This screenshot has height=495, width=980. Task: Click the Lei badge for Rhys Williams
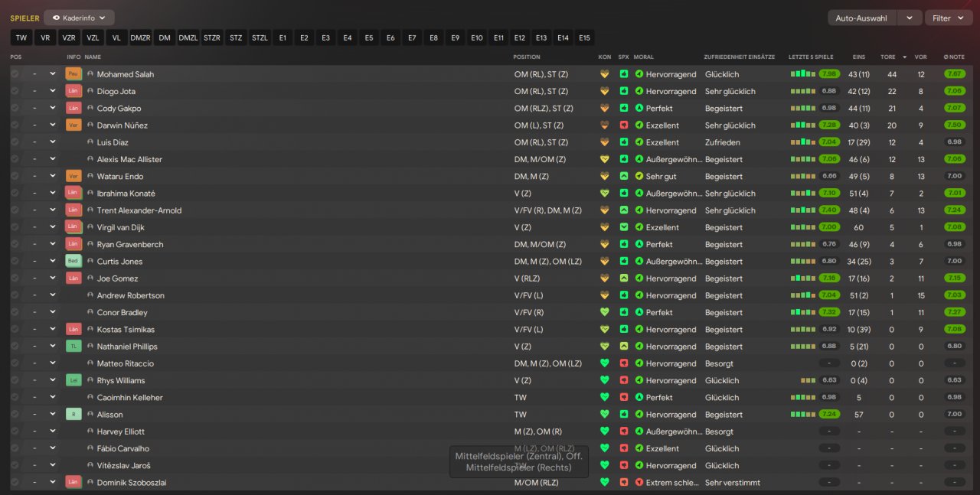pos(73,380)
